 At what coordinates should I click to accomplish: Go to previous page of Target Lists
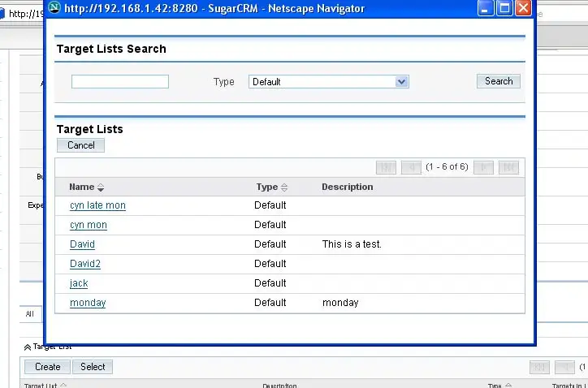click(411, 167)
